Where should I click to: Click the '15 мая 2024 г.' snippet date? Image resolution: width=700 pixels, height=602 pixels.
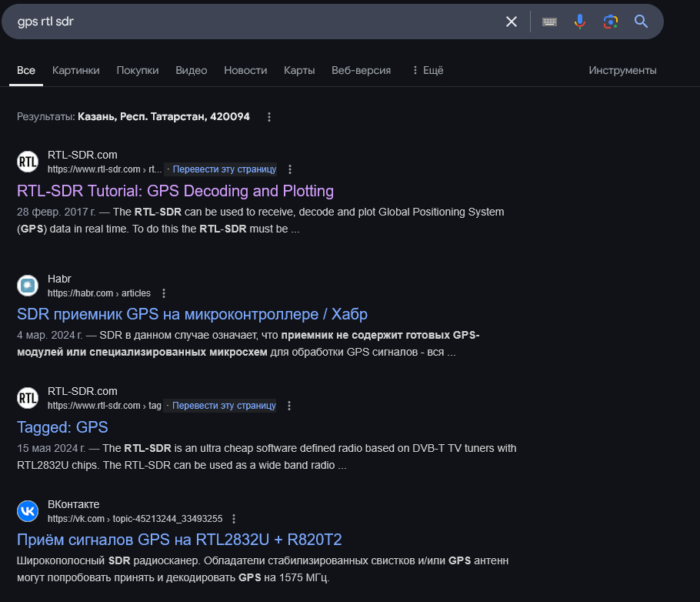[51, 448]
